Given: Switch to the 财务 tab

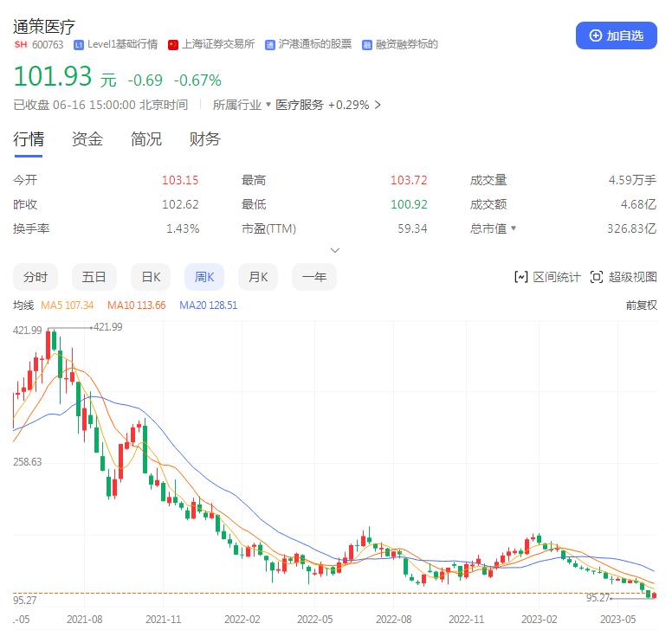Looking at the screenshot, I should (205, 139).
